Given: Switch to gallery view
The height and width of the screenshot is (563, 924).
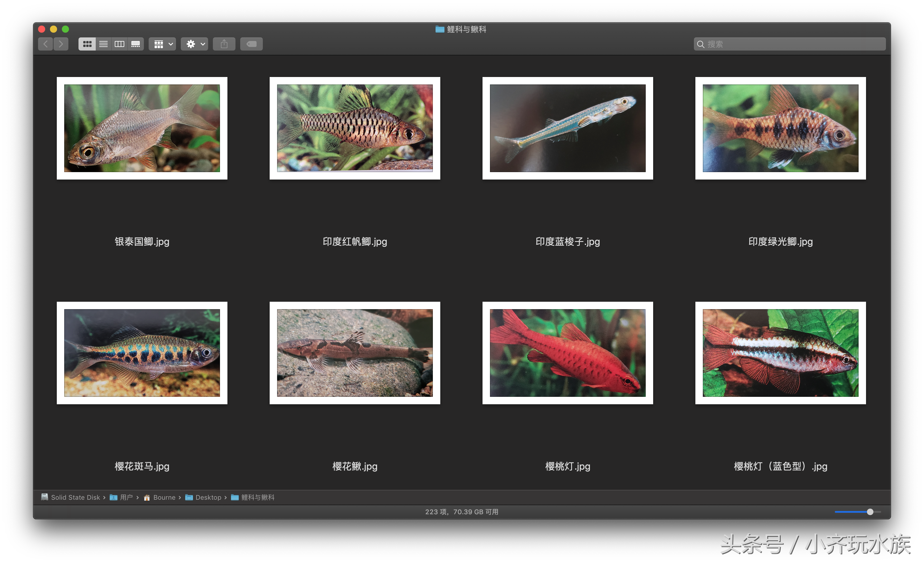Looking at the screenshot, I should pos(136,44).
